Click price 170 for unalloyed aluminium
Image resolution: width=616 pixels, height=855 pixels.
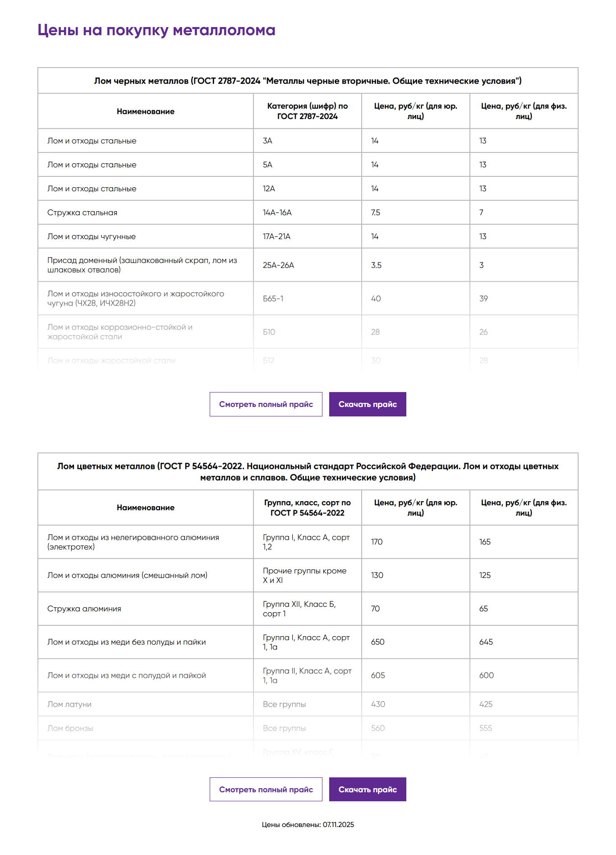coord(377,542)
